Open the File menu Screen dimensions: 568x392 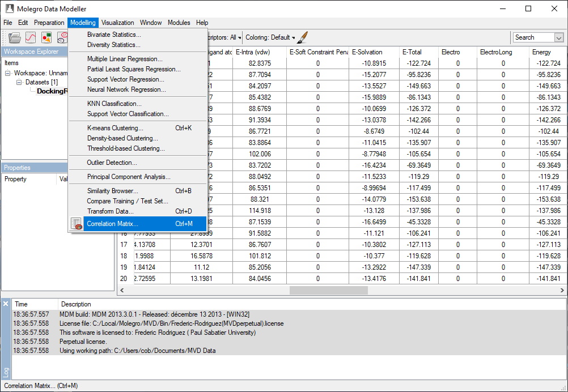(7, 23)
